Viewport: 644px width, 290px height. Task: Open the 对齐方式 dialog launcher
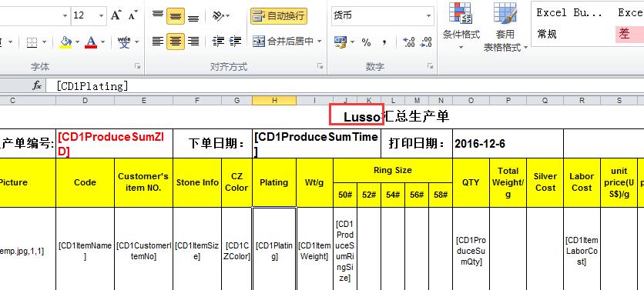point(320,66)
